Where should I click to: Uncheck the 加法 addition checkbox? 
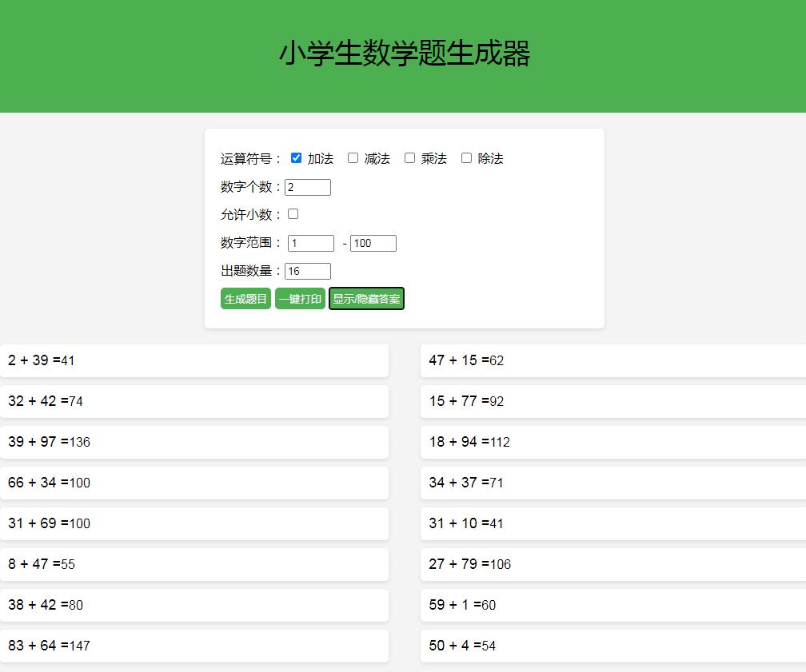(x=295, y=157)
